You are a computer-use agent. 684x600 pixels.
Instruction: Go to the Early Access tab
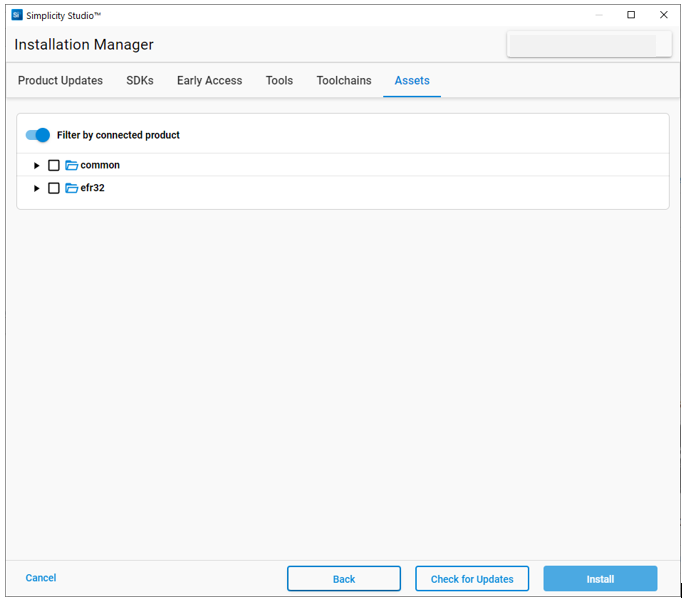(209, 81)
